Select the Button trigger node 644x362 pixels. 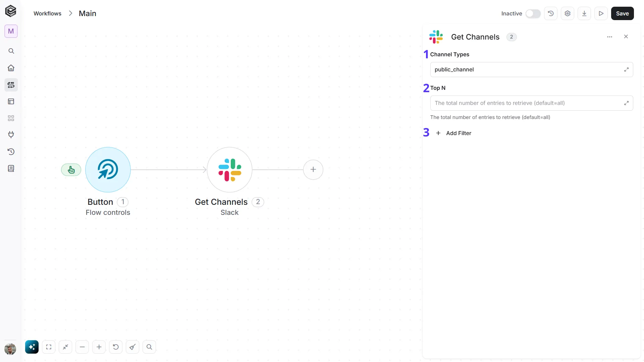click(108, 170)
